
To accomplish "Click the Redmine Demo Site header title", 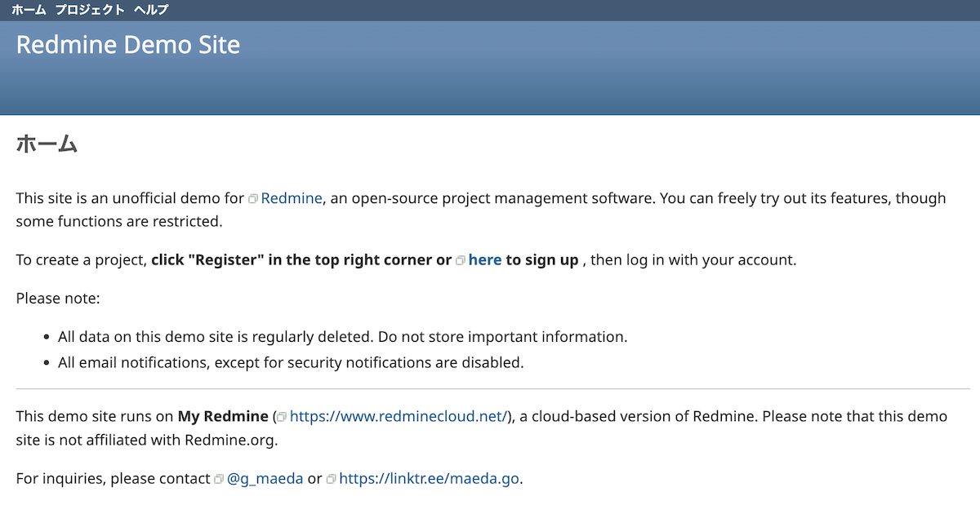I will coord(128,44).
